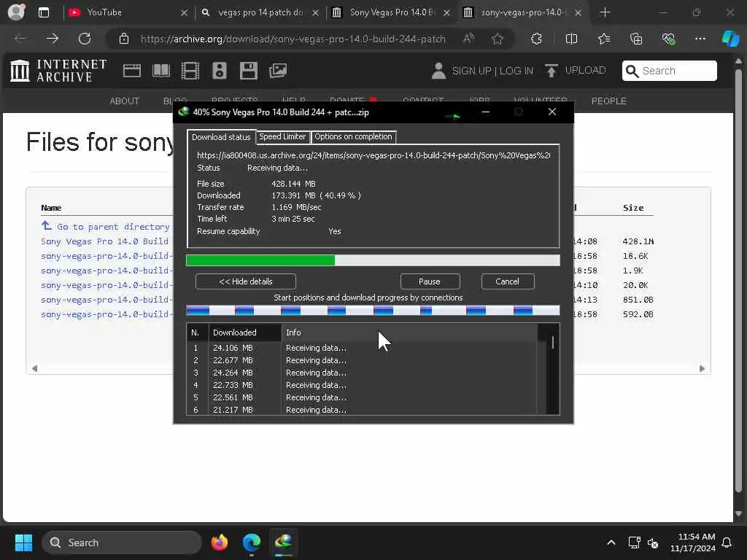Open the Copilot icon in Edge
The width and height of the screenshot is (747, 560).
point(730,39)
